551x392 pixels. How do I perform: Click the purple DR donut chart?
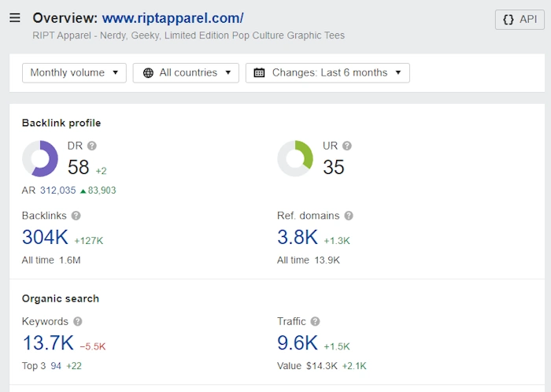tap(40, 158)
